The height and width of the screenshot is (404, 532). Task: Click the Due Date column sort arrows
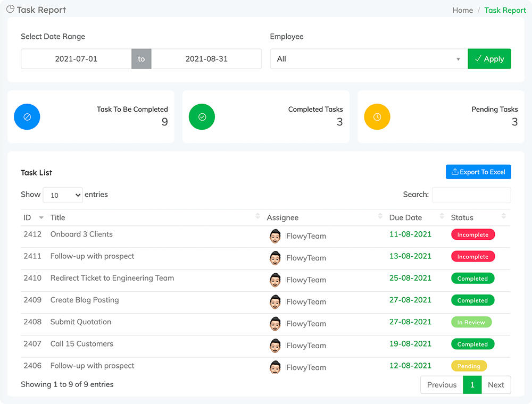tap(442, 216)
